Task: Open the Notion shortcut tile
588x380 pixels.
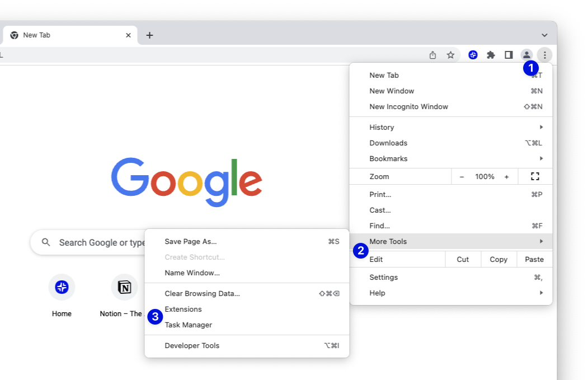Action: (123, 296)
